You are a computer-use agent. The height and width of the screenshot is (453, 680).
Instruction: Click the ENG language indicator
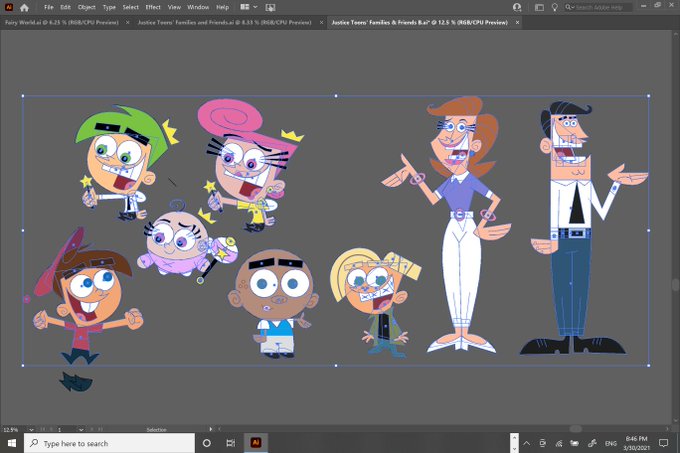pyautogui.click(x=611, y=443)
